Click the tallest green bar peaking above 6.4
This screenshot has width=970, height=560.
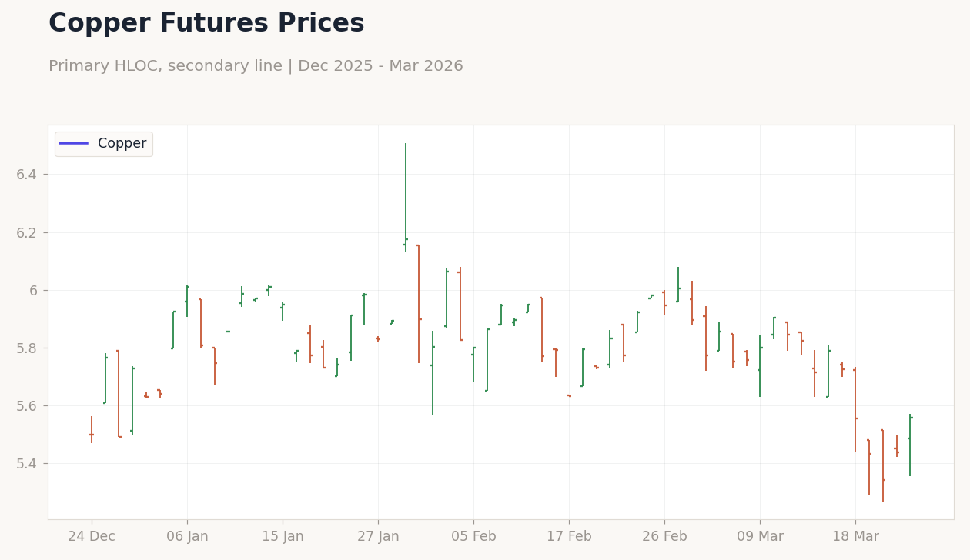[x=406, y=197]
